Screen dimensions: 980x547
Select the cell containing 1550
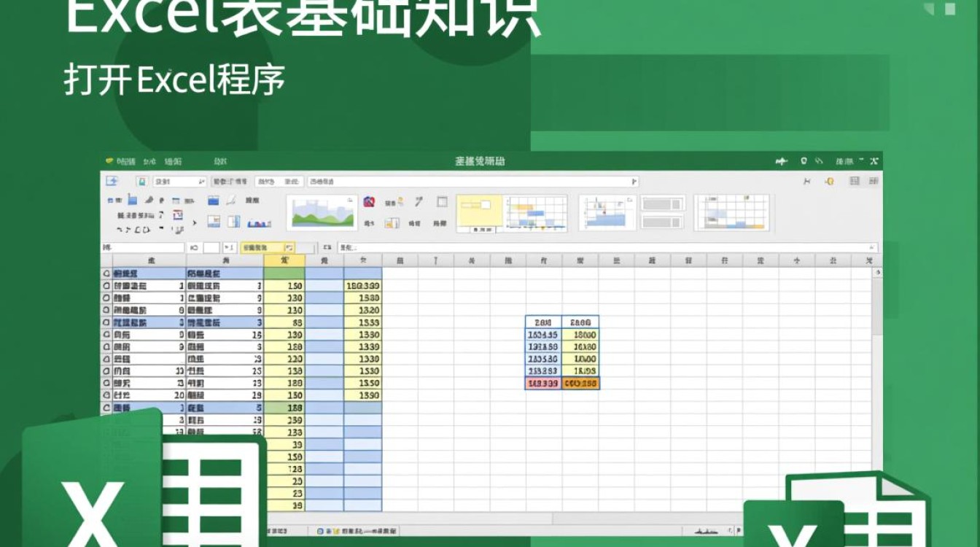[x=362, y=383]
